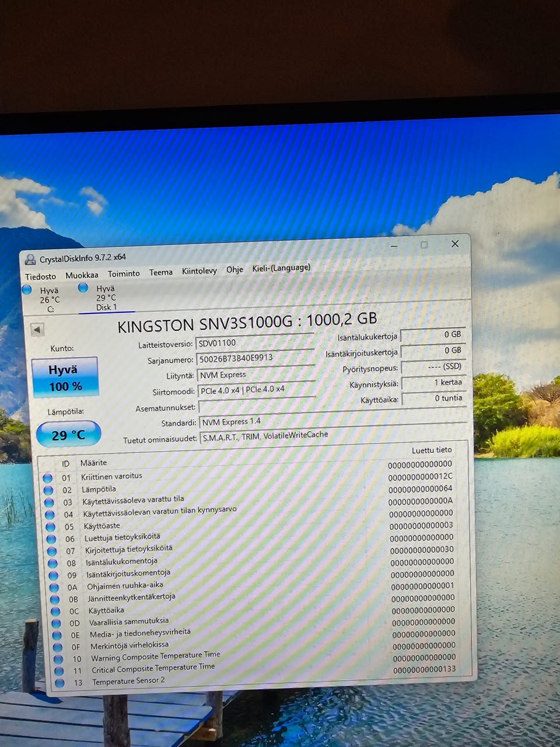Click the Standardi field NVM Express 1.4

(332, 420)
